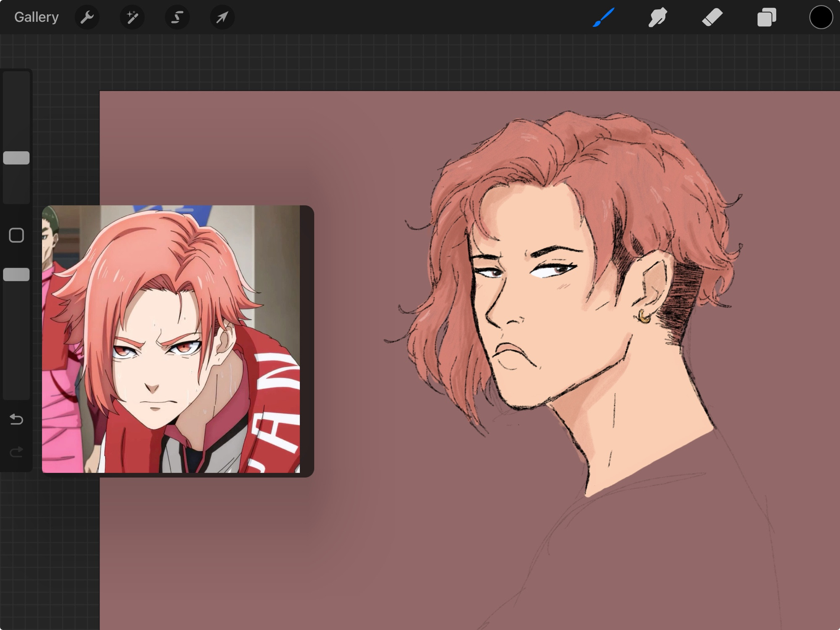Click the brush opacity slider handle
840x630 pixels.
coord(16,275)
